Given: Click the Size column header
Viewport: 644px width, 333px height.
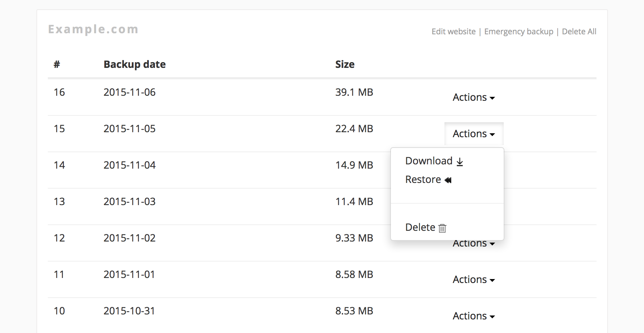Looking at the screenshot, I should (x=344, y=64).
